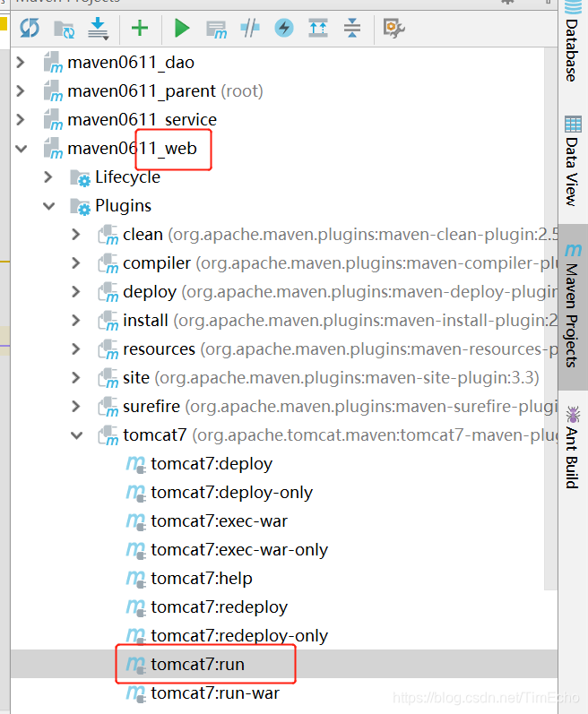This screenshot has width=588, height=714.
Task: Click Collapse All toolbar icon
Action: point(352,29)
